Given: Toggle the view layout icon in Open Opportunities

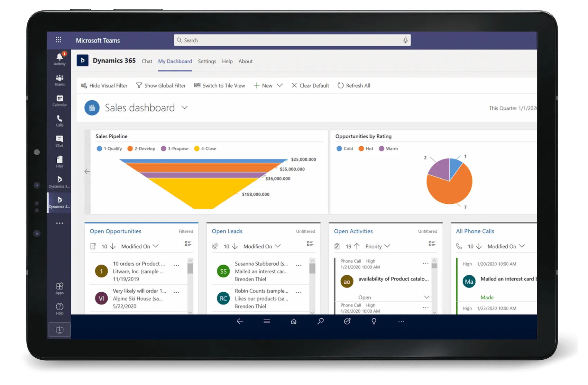Looking at the screenshot, I should (188, 244).
